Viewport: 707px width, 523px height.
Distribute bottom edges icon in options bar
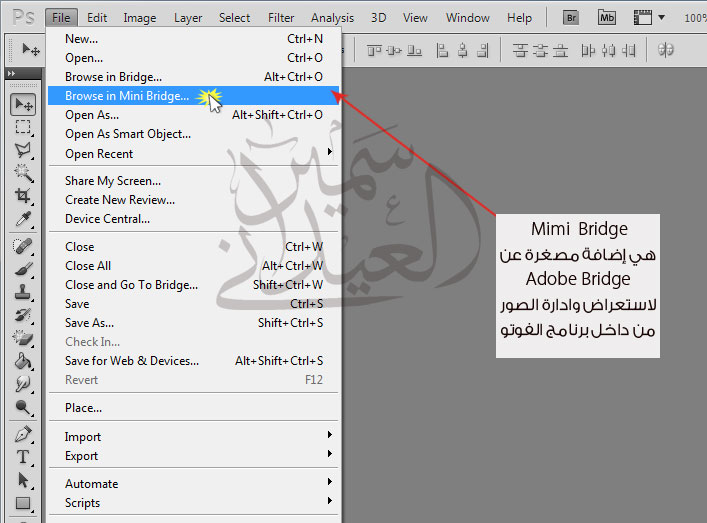560,50
